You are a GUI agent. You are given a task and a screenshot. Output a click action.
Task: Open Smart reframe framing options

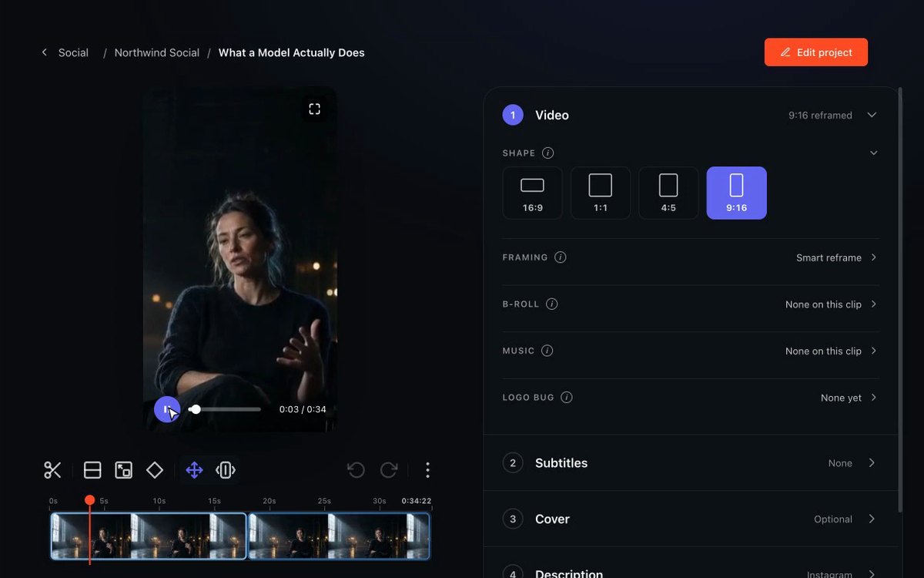coord(837,257)
